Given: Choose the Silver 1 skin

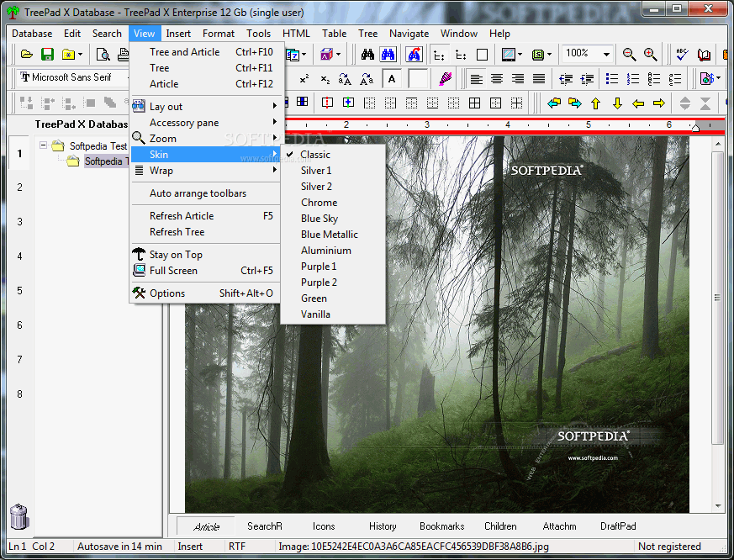Looking at the screenshot, I should click(333, 171).
